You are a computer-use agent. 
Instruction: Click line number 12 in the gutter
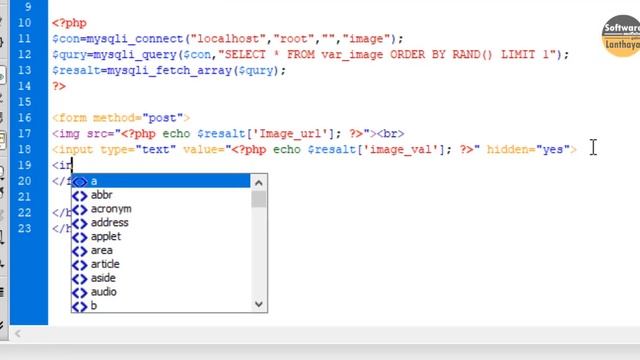(24, 54)
